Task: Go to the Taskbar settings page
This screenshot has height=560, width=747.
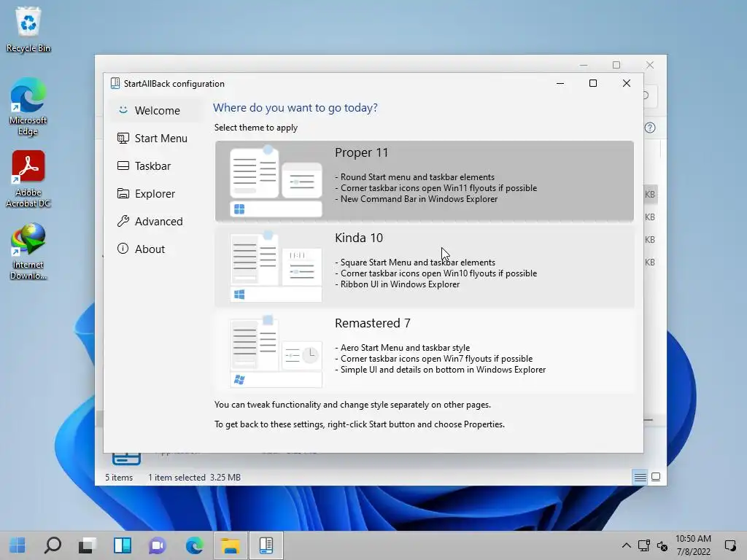Action: pyautogui.click(x=157, y=166)
